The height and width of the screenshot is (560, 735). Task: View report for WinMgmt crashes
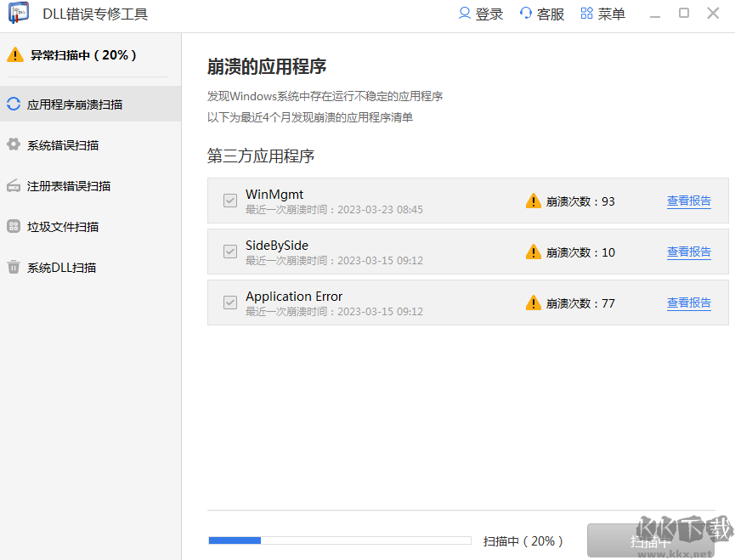(689, 201)
